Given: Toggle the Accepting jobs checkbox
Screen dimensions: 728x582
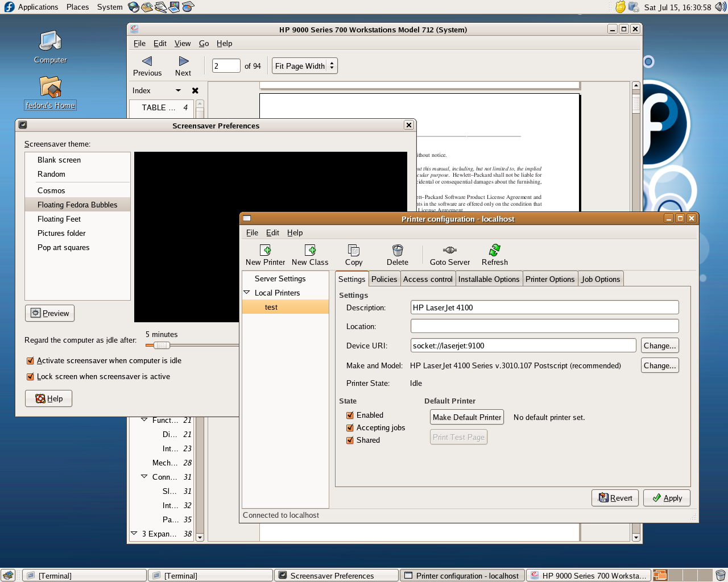Looking at the screenshot, I should [350, 428].
